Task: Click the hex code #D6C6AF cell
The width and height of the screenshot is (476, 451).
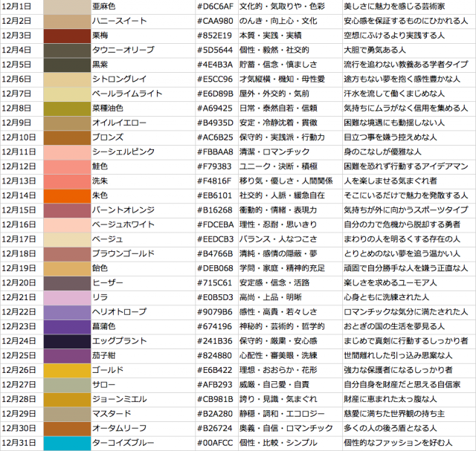Action: [216, 6]
